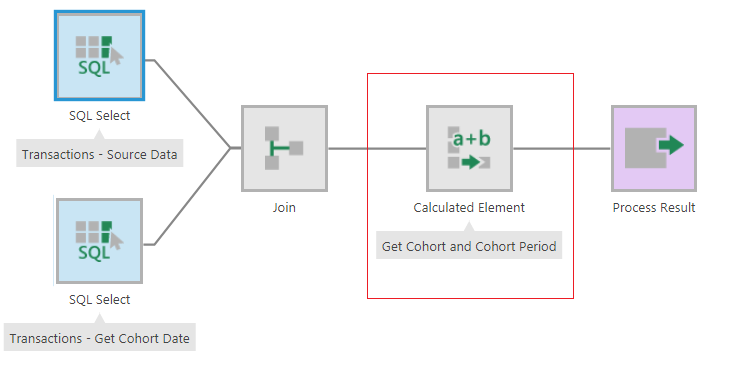
Task: Select connector from Calculated Element to Process Result
Action: 562,149
